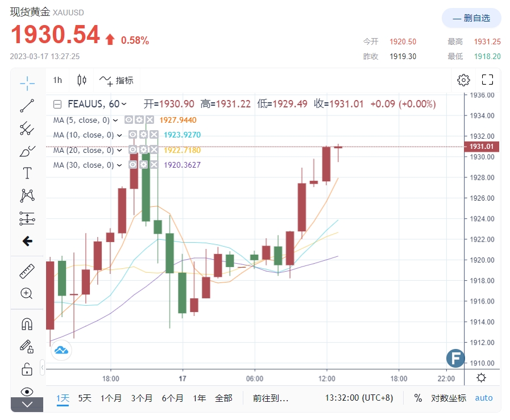The height and width of the screenshot is (420, 510).
Task: Remove MA(30) using its X button
Action: click(154, 164)
